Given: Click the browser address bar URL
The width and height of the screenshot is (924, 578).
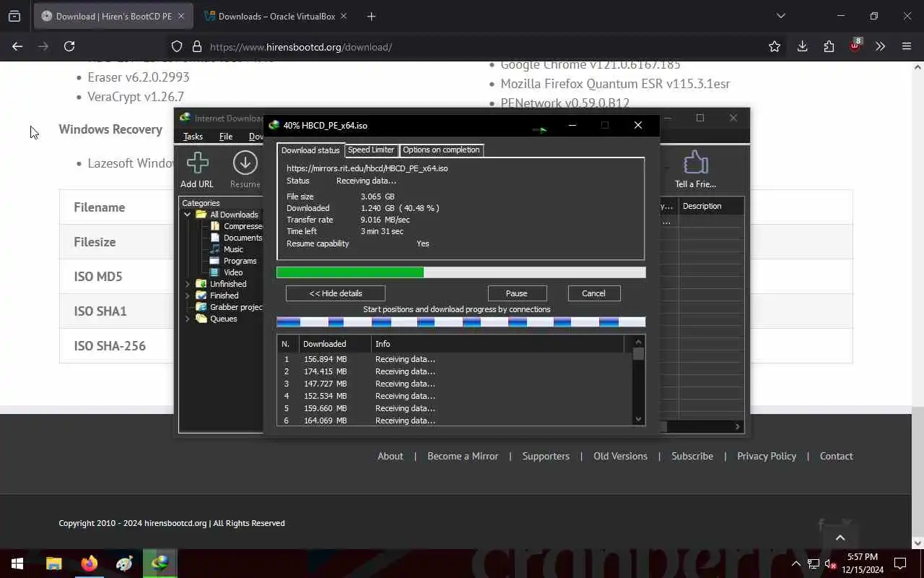Looking at the screenshot, I should pos(301,47).
